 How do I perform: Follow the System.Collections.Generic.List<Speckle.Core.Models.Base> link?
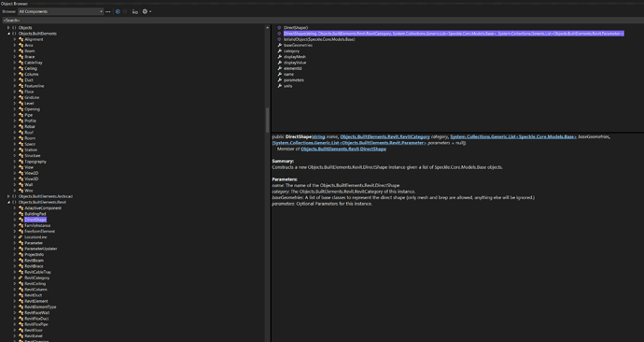click(x=513, y=136)
